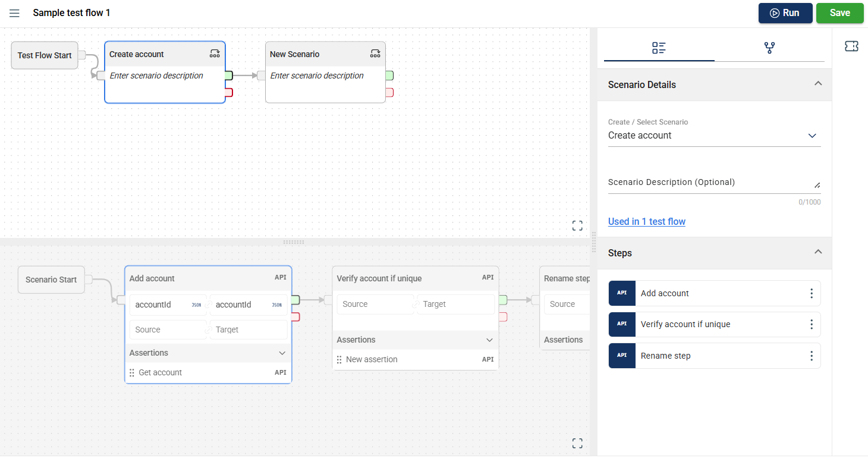Expand the test flow canvas to fullscreen

577,225
